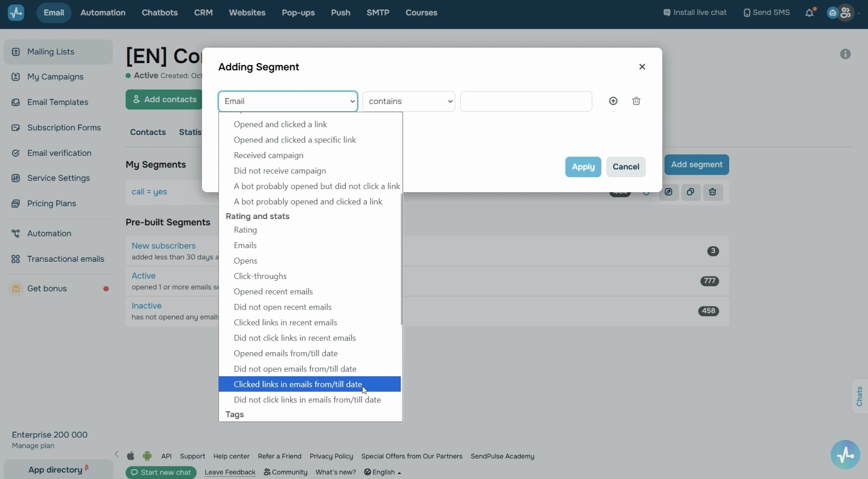Click the Manage plan link
The height and width of the screenshot is (479, 868).
(x=33, y=446)
